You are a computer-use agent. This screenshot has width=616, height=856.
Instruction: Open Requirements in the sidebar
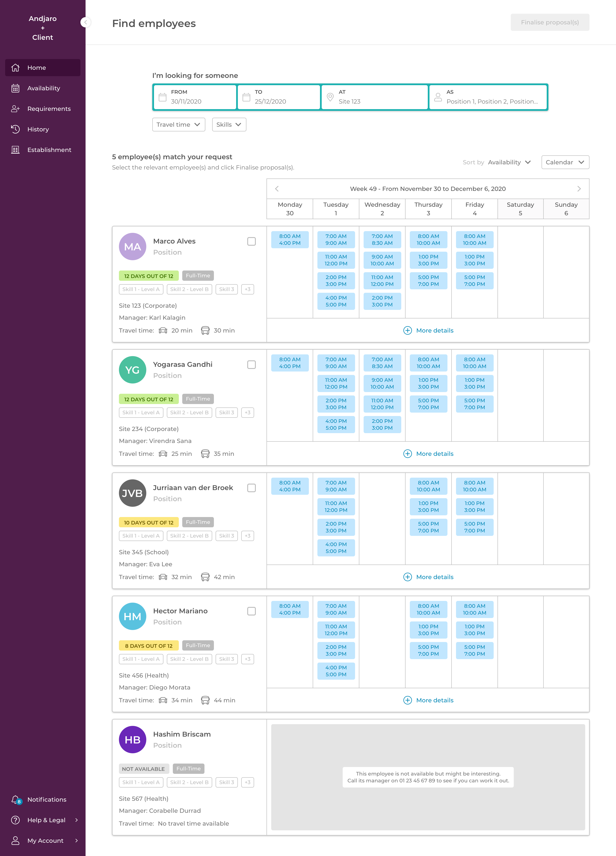pyautogui.click(x=43, y=109)
